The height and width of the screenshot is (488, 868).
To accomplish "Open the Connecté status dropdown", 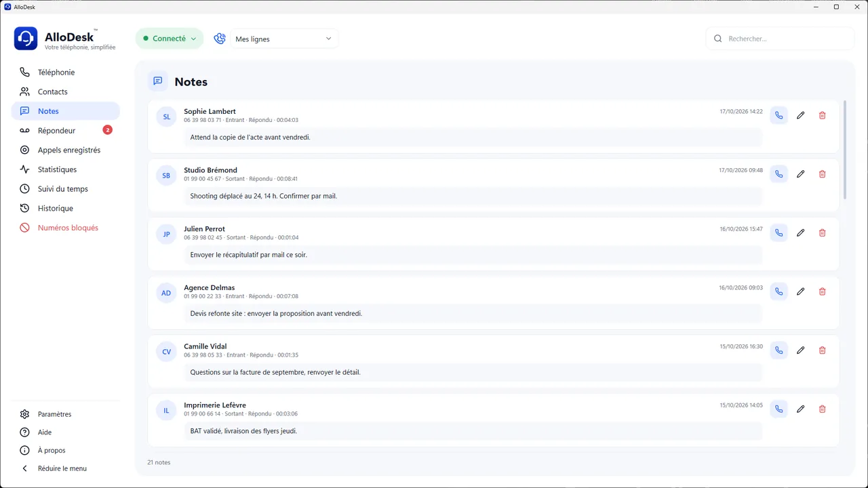I will tap(170, 39).
